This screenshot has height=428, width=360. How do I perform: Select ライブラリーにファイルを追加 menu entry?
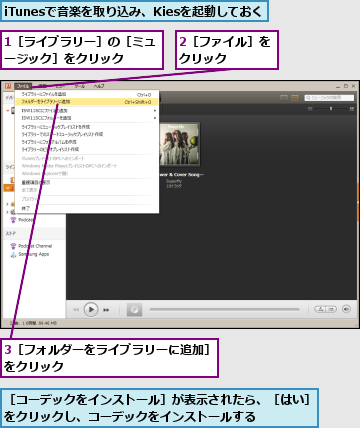pyautogui.click(x=87, y=95)
